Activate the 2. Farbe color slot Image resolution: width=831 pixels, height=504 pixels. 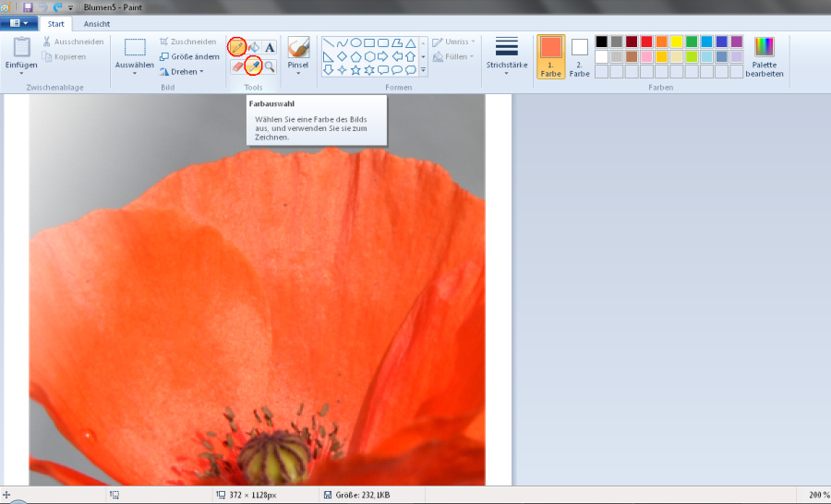(x=579, y=57)
